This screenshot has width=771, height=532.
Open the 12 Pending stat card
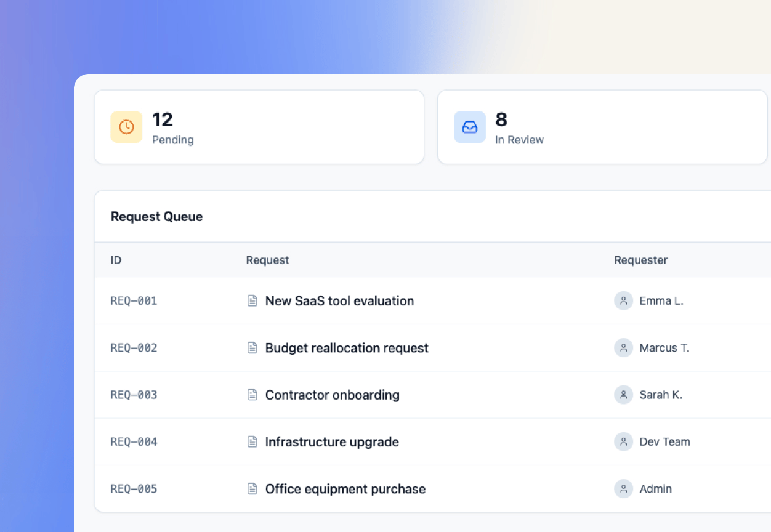pos(259,127)
